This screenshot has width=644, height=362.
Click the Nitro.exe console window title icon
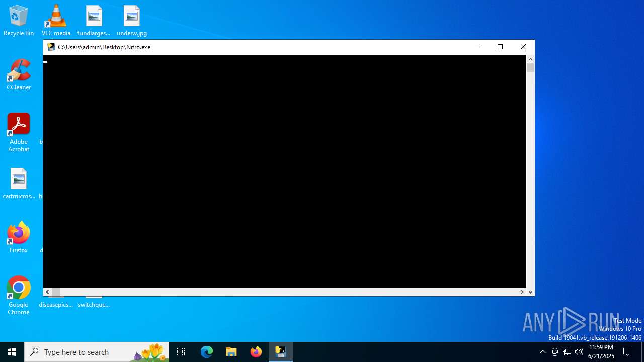click(x=51, y=47)
